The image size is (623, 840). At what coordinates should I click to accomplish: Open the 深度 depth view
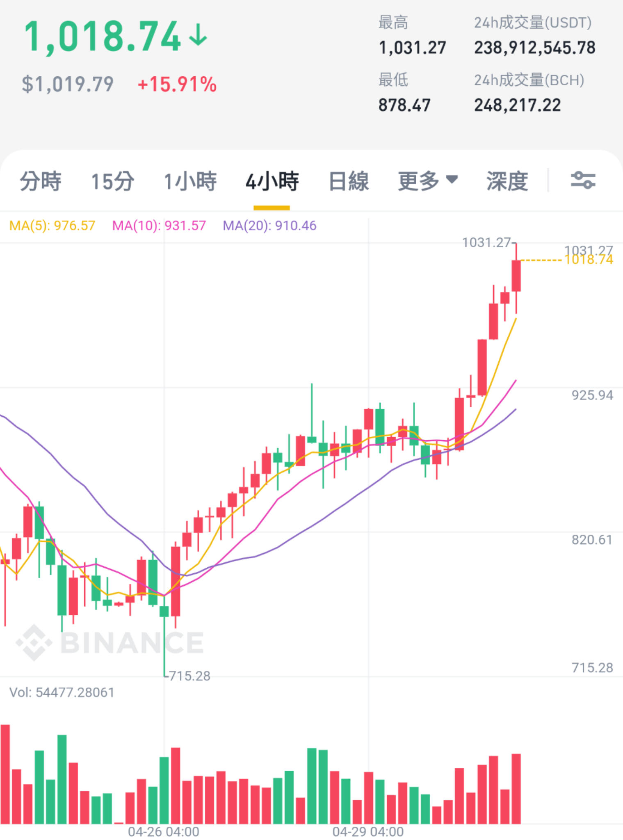pyautogui.click(x=507, y=181)
